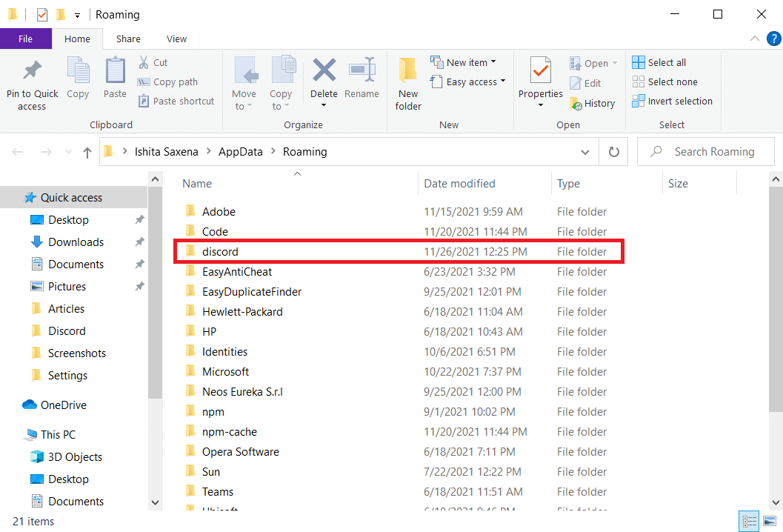The width and height of the screenshot is (783, 532).
Task: Switch to details view layout
Action: (749, 520)
